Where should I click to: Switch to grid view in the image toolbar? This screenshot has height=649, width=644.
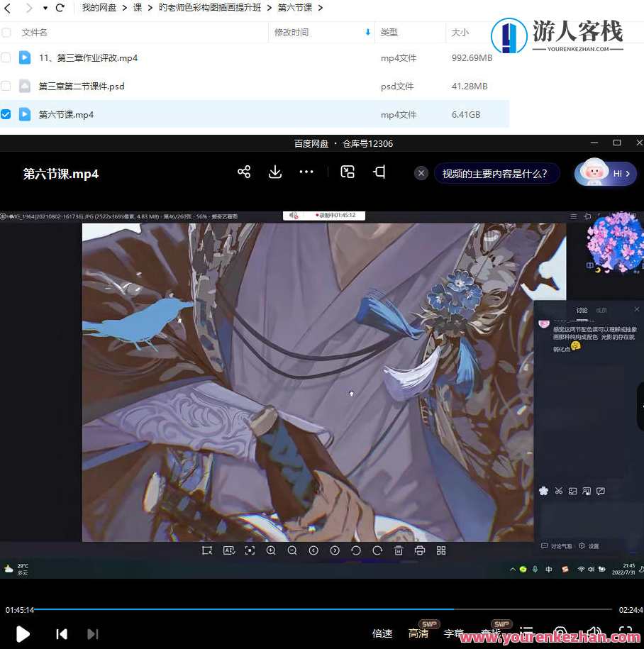(x=441, y=550)
